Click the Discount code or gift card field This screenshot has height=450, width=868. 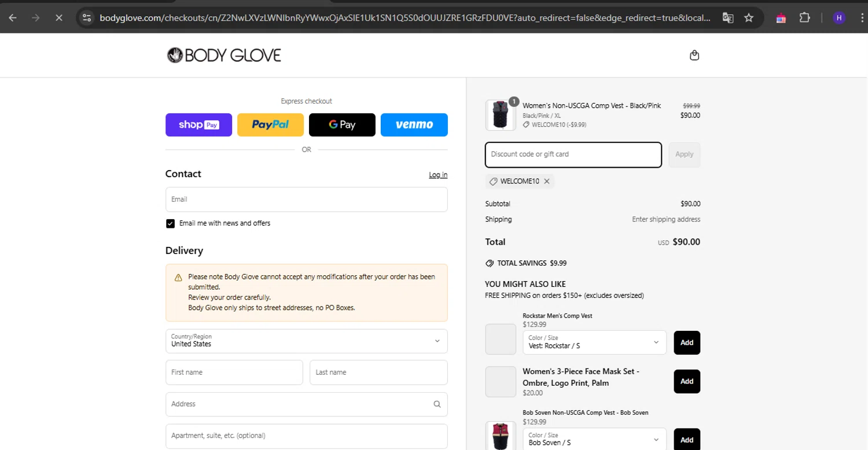tap(573, 154)
